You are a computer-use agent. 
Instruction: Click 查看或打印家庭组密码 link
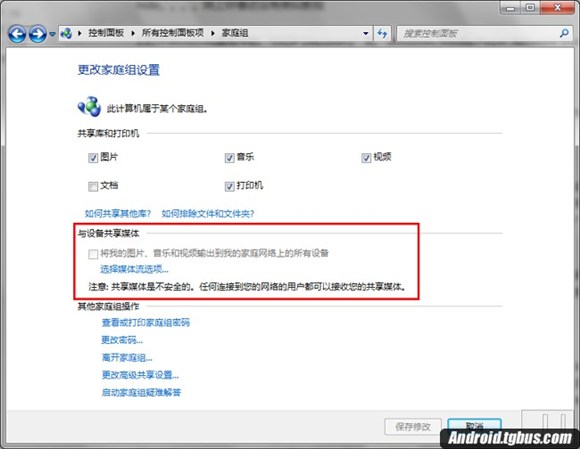pyautogui.click(x=146, y=323)
